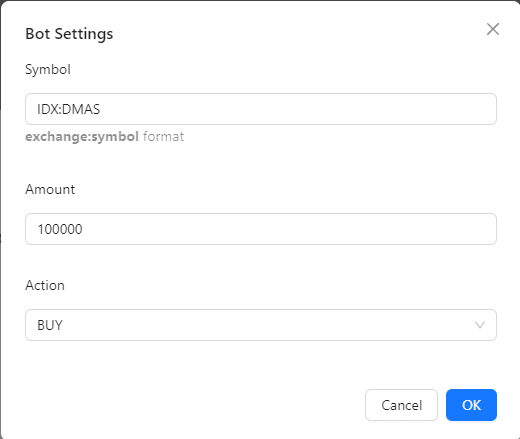Click the exchange:symbol format hint text
This screenshot has width=520, height=439.
click(105, 137)
